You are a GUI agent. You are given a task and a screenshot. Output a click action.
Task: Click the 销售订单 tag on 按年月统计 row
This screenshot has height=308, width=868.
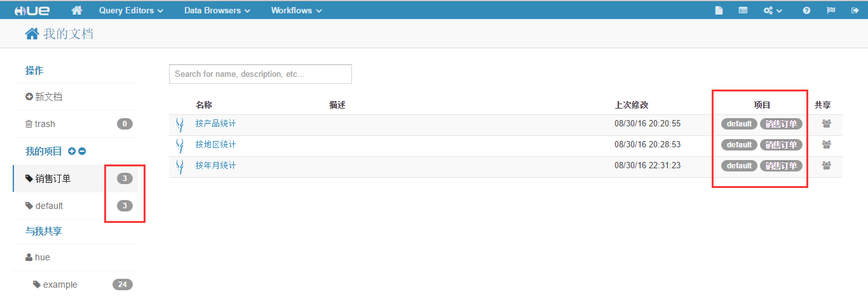[x=781, y=166]
